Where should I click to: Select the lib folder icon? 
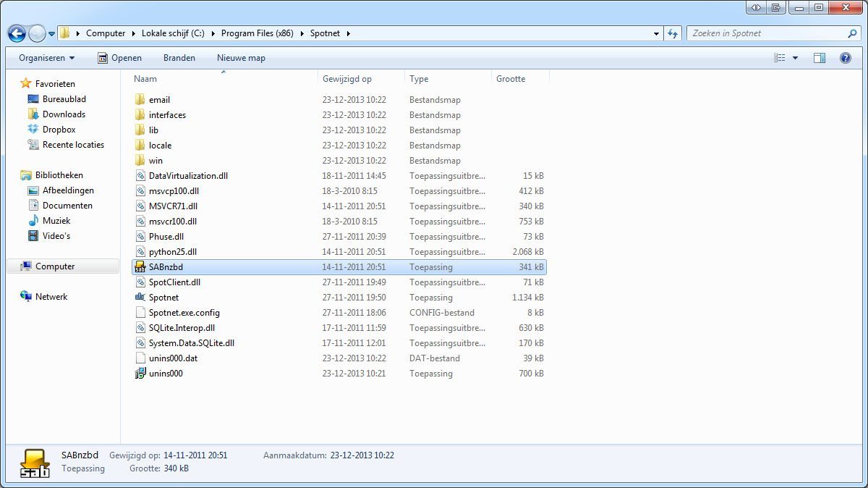pos(140,130)
